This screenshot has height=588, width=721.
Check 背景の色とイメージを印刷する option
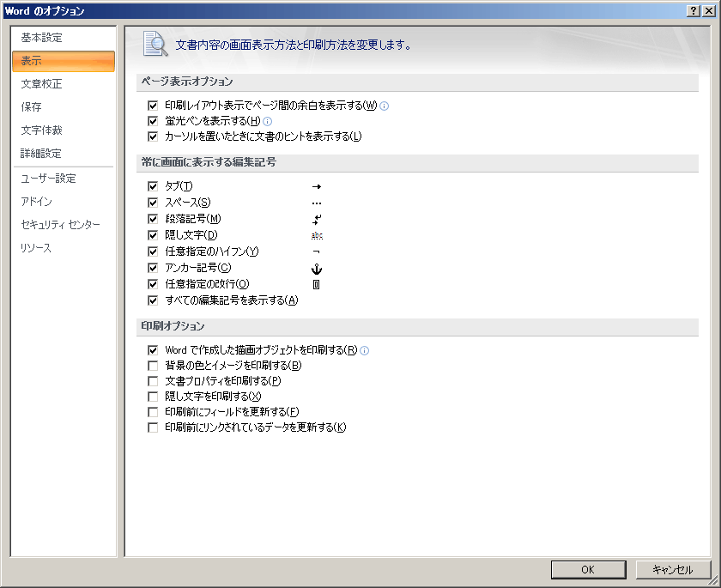point(153,366)
